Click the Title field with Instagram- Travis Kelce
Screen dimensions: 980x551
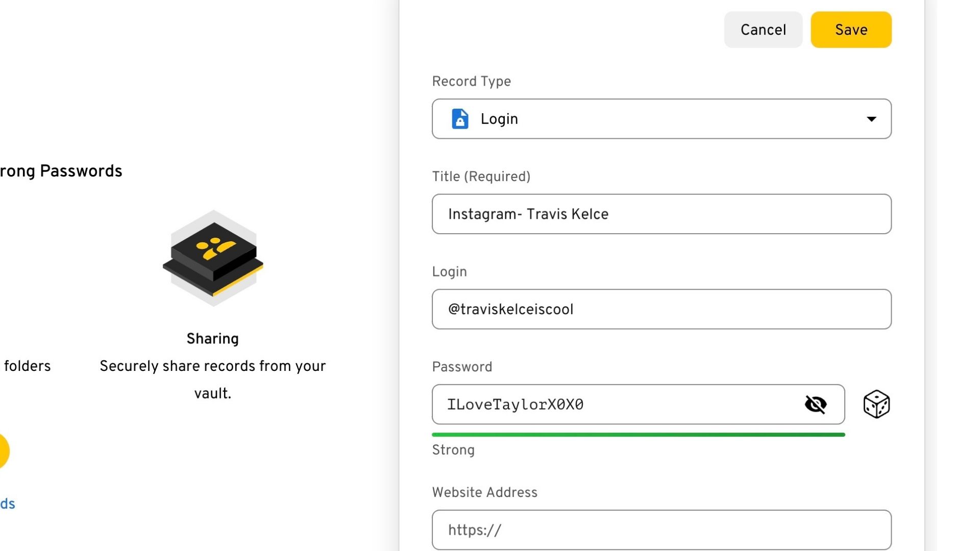point(661,214)
